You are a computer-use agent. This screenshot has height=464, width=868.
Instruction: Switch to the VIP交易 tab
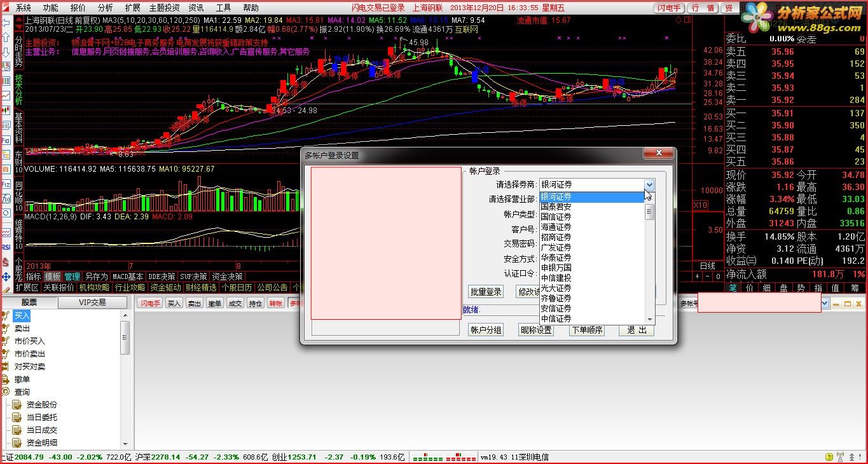pyautogui.click(x=92, y=303)
